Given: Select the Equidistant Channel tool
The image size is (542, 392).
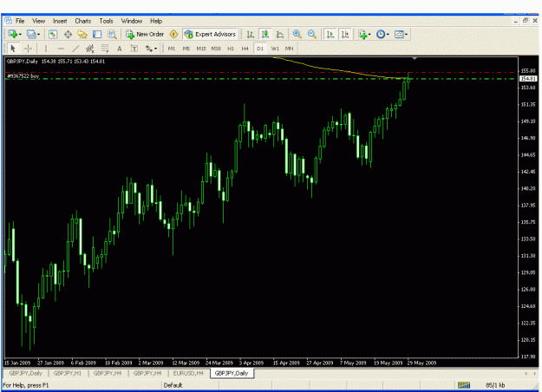Looking at the screenshot, I should tap(90, 49).
